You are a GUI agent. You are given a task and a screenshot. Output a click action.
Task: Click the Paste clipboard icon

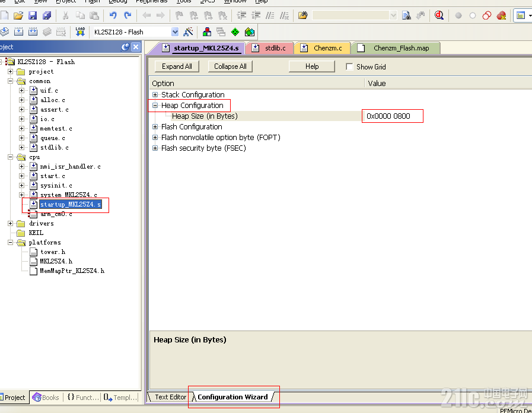[94, 15]
